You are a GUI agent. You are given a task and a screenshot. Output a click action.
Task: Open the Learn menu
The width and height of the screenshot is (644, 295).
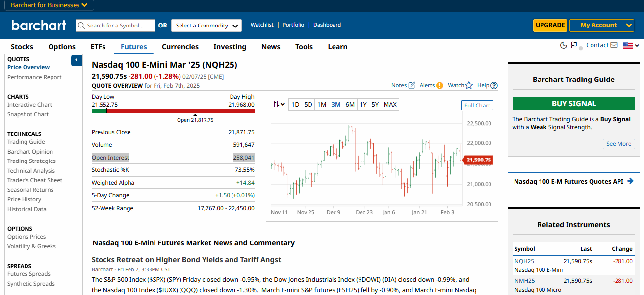point(337,47)
